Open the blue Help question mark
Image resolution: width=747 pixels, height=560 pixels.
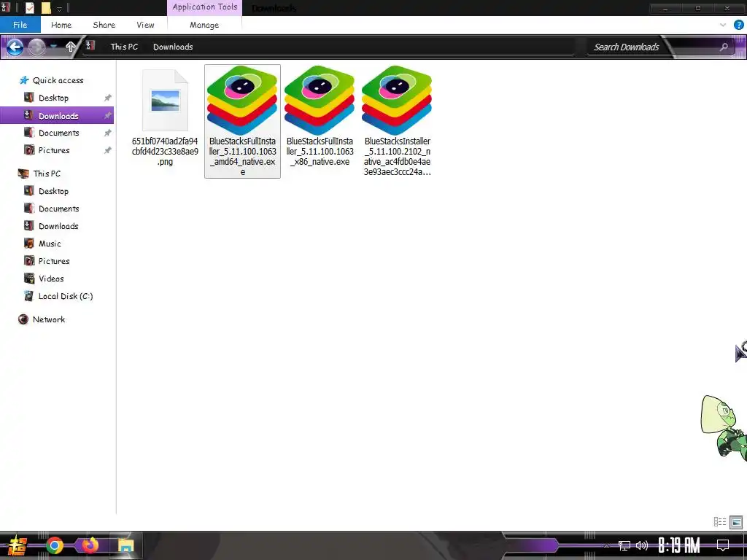(x=738, y=25)
